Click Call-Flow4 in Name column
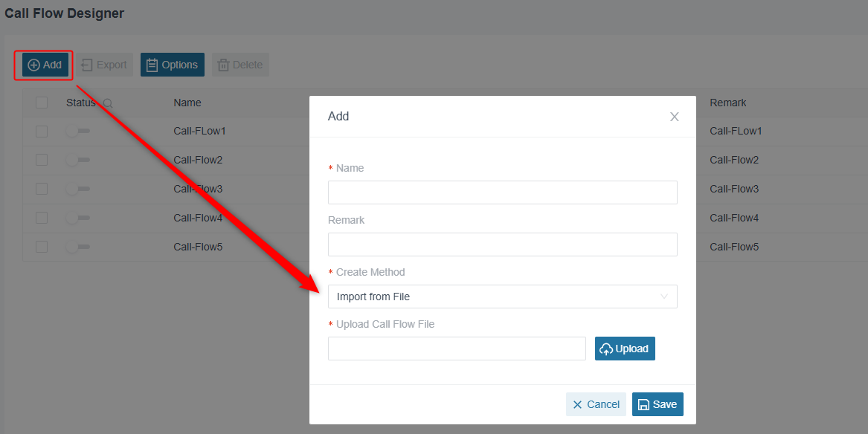Screen dimensions: 868x434 [198, 218]
